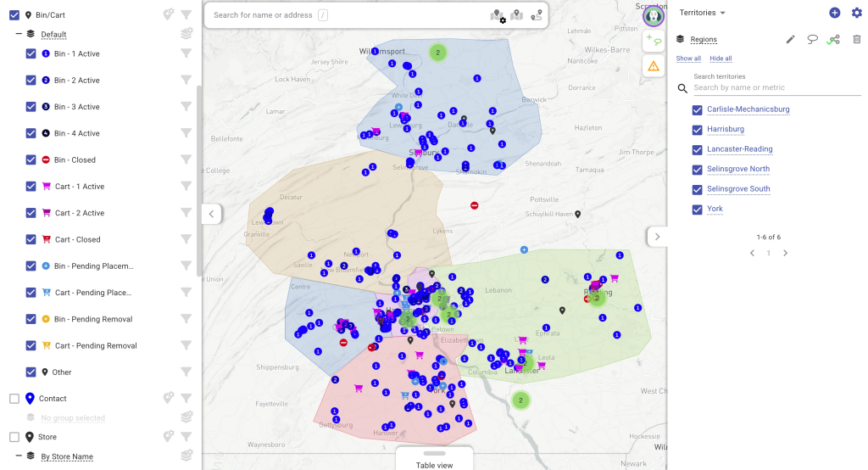Image resolution: width=868 pixels, height=470 pixels.
Task: Open territories settings gear
Action: tap(856, 13)
